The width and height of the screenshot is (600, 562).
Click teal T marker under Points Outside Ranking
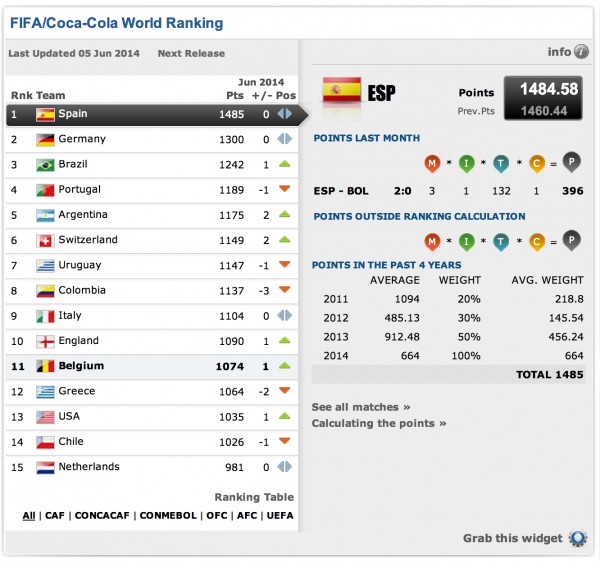501,241
